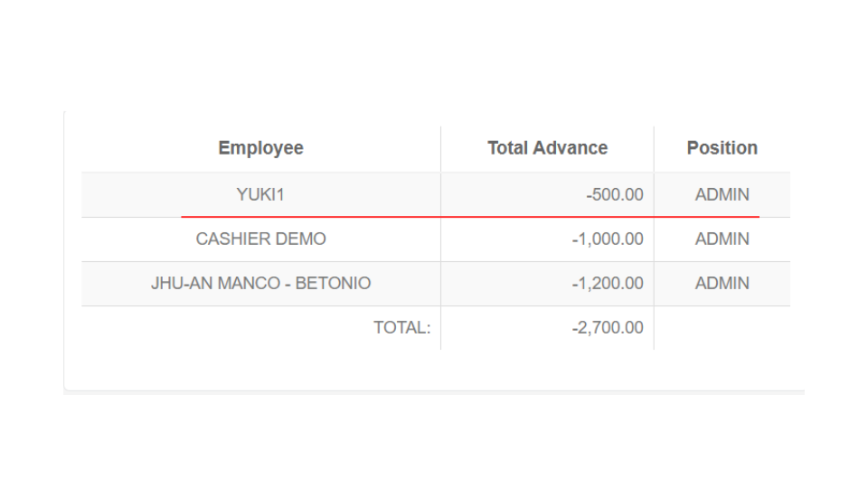Screen dimensions: 868x488
Task: Click ADMIN position in the JHU-AN MANCO row
Action: pos(722,284)
